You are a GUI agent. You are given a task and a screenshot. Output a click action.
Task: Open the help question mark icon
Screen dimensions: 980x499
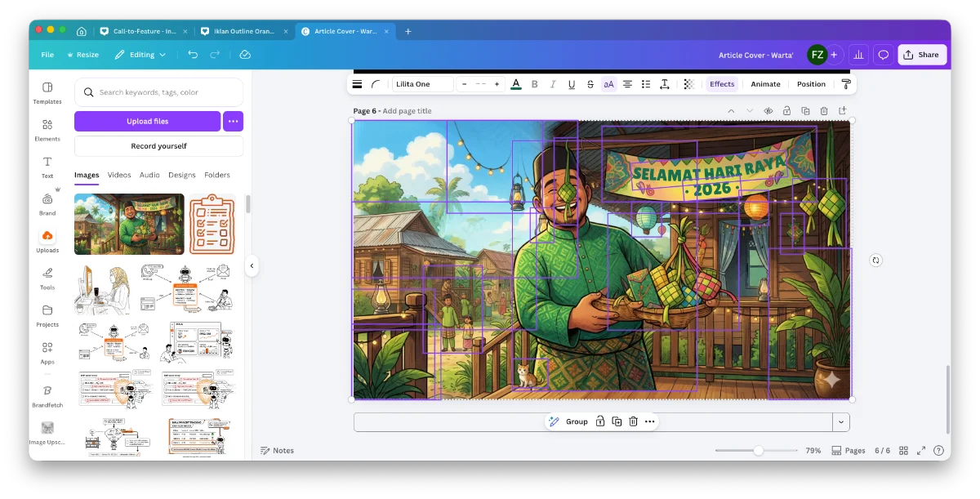(x=938, y=451)
